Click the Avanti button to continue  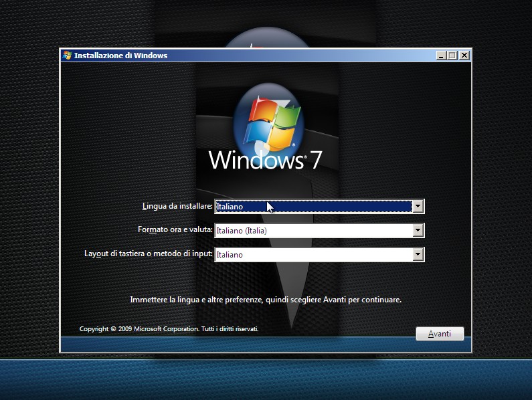tap(440, 334)
